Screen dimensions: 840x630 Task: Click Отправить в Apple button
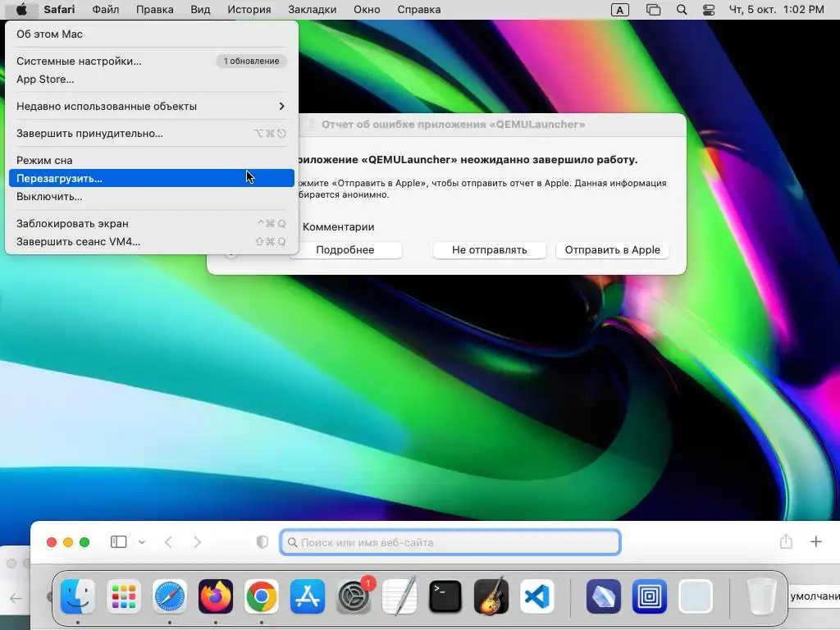click(x=612, y=250)
